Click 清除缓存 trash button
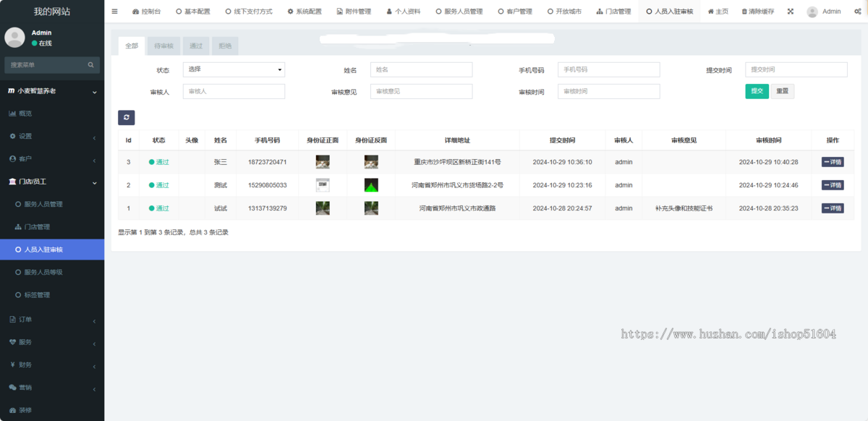 coord(757,12)
